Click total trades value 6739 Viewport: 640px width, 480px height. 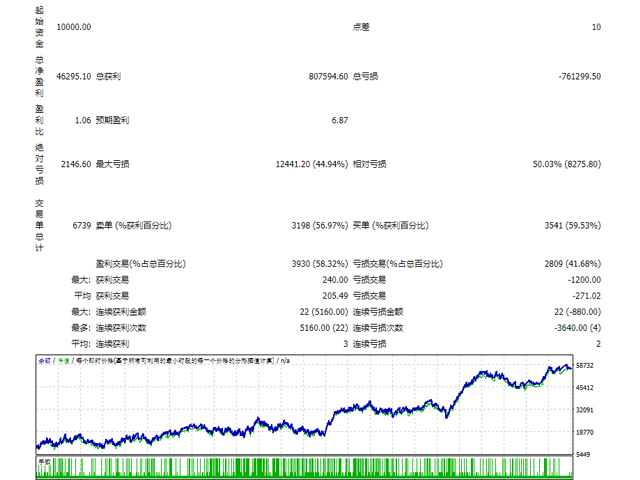pyautogui.click(x=82, y=226)
